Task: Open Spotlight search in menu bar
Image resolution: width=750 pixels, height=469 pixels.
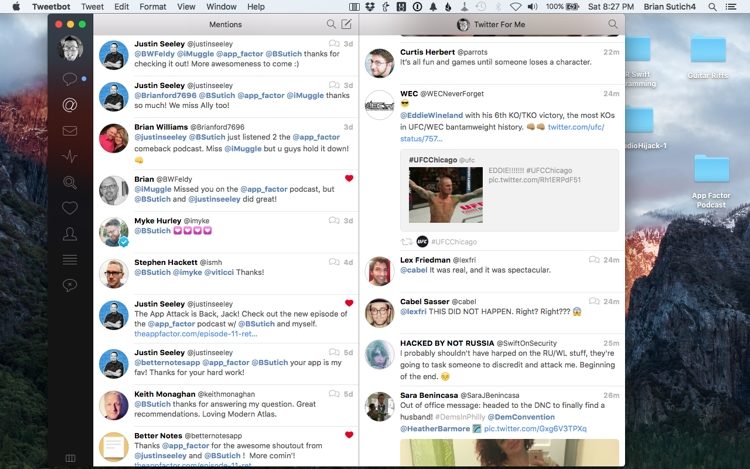Action: point(712,7)
